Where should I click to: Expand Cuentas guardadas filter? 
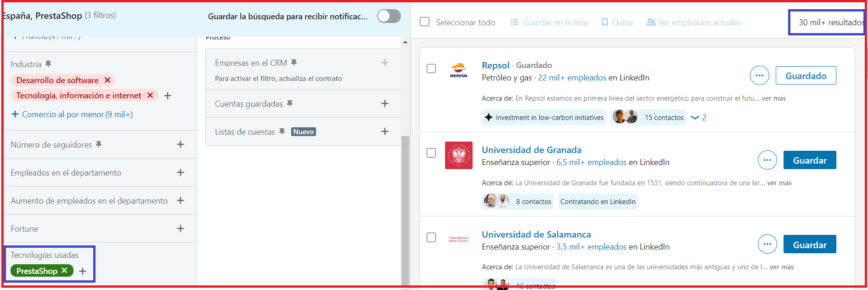[385, 103]
